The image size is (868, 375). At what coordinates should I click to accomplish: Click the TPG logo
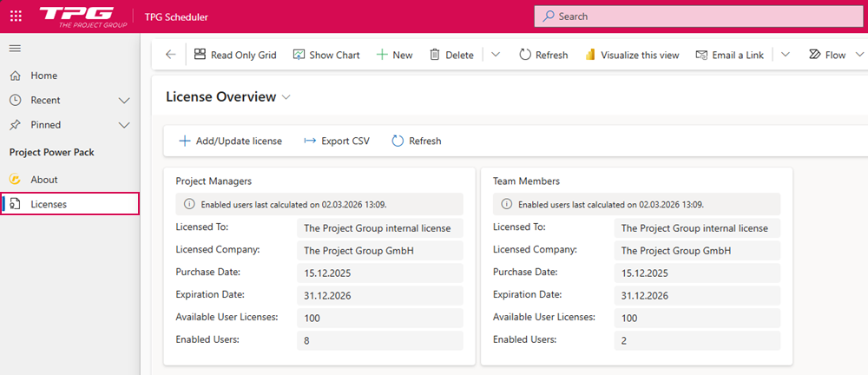point(83,16)
